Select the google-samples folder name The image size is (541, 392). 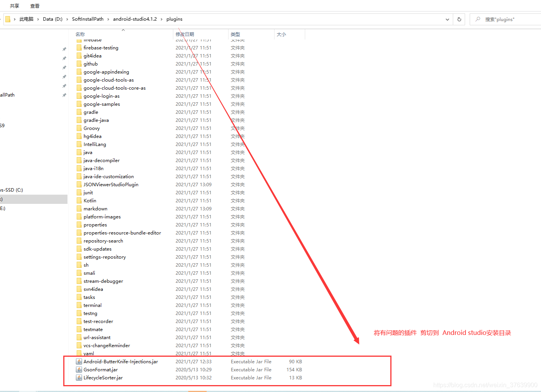point(102,104)
